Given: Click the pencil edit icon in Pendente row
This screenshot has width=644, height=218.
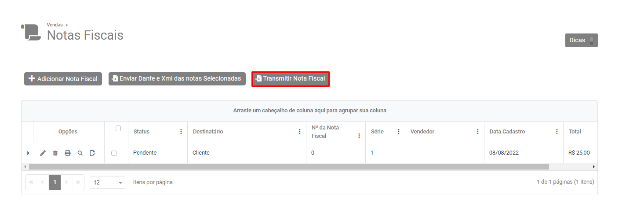Looking at the screenshot, I should [43, 153].
